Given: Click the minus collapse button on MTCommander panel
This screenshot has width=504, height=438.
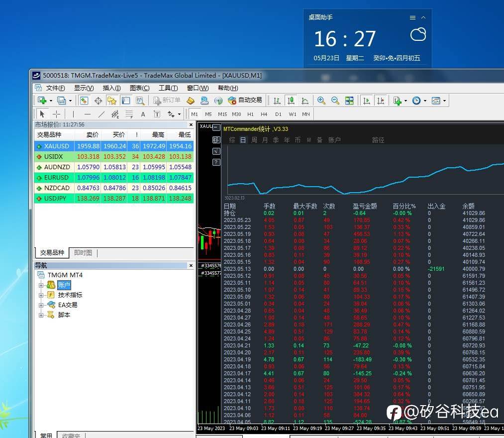Looking at the screenshot, I should click(216, 128).
